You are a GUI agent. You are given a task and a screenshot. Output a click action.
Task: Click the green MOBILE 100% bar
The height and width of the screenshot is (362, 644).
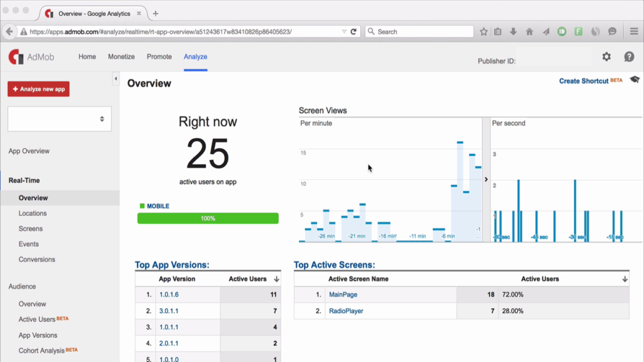coord(208,218)
